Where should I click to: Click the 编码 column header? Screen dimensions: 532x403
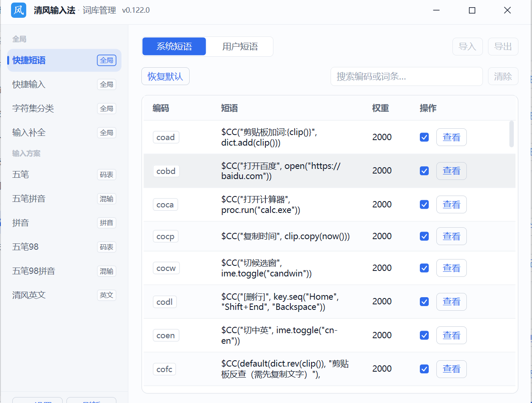coord(161,108)
